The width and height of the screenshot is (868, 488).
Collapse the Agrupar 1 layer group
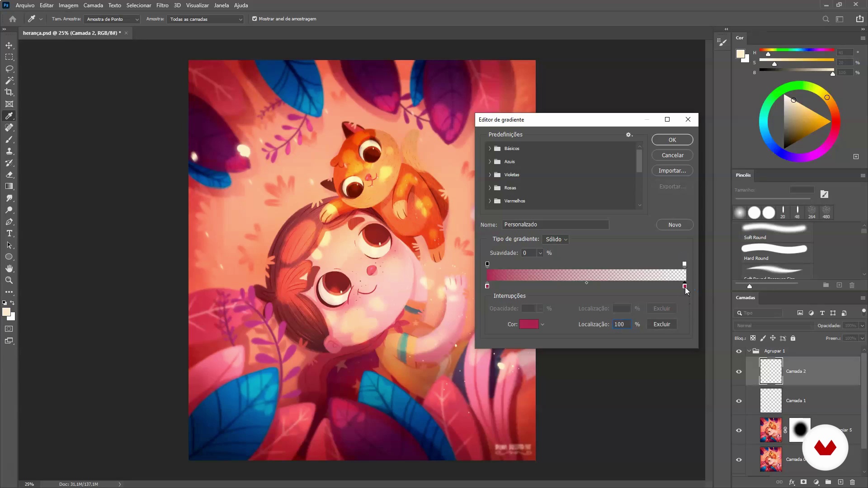[749, 351]
